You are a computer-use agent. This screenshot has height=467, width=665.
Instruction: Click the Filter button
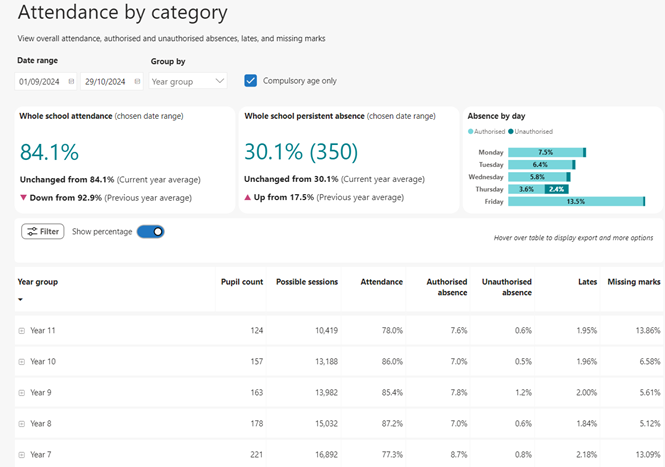[43, 231]
